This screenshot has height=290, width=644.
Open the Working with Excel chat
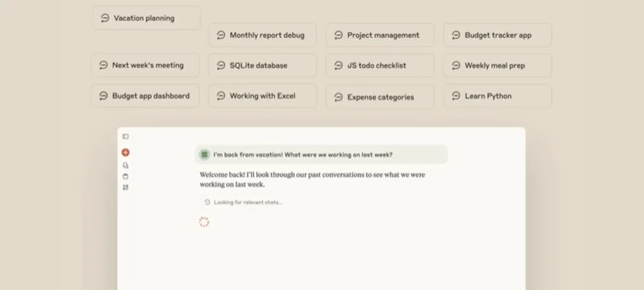click(262, 96)
